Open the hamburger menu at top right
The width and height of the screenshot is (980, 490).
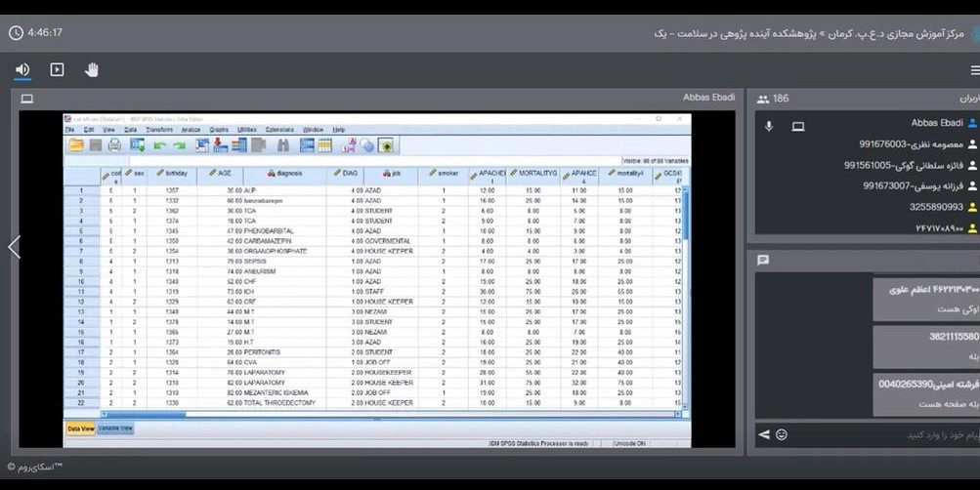973,69
